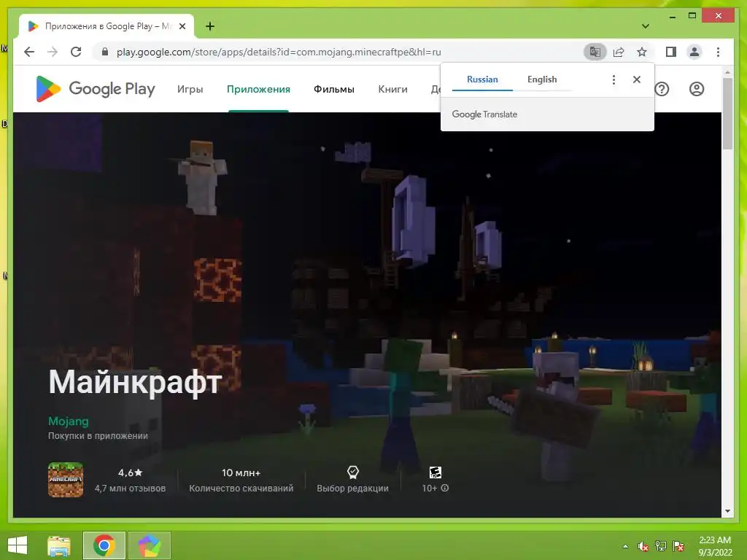The height and width of the screenshot is (560, 747).
Task: Open the Google Translate icon in address bar
Action: (595, 52)
